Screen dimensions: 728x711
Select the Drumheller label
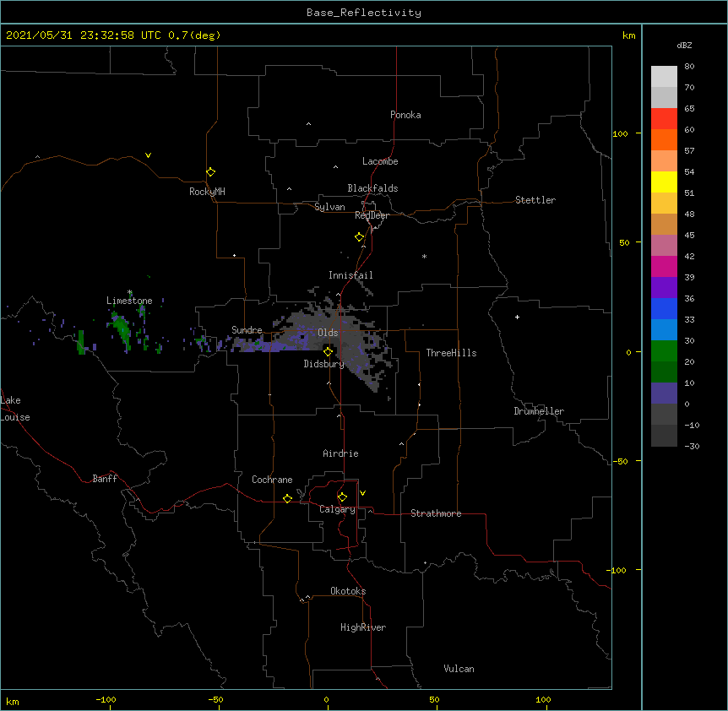click(539, 411)
